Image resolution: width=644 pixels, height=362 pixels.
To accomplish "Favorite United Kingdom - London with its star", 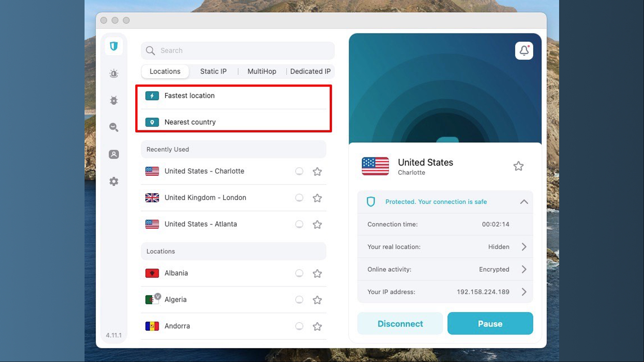I will point(317,198).
